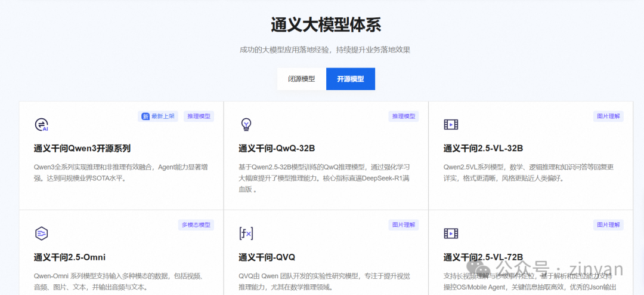Click description starting QVQ由 Qwen 团队
This screenshot has height=295, width=644.
pos(324,281)
